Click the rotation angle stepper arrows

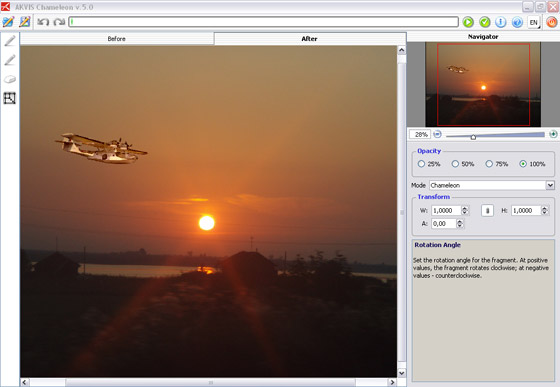(x=460, y=224)
